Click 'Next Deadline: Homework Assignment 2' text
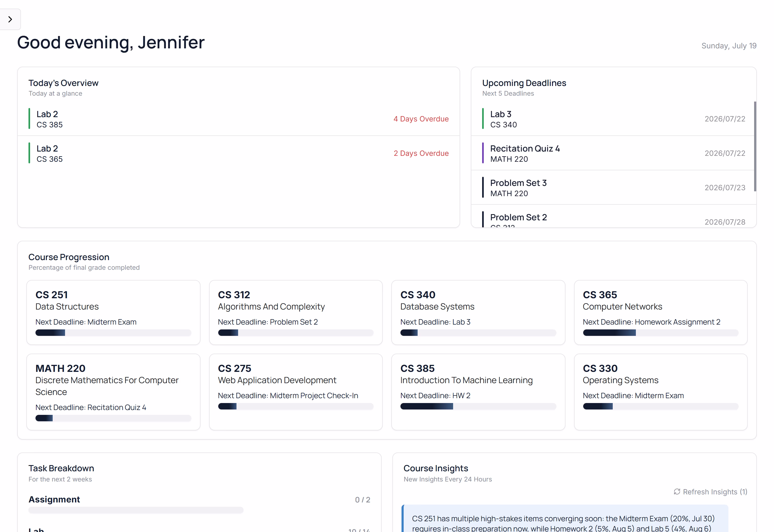 [651, 322]
